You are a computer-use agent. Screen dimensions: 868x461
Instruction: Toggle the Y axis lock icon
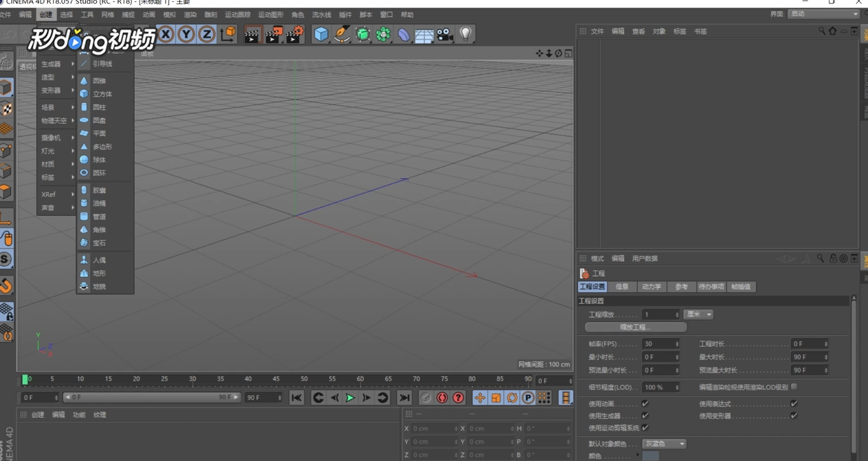click(x=186, y=34)
